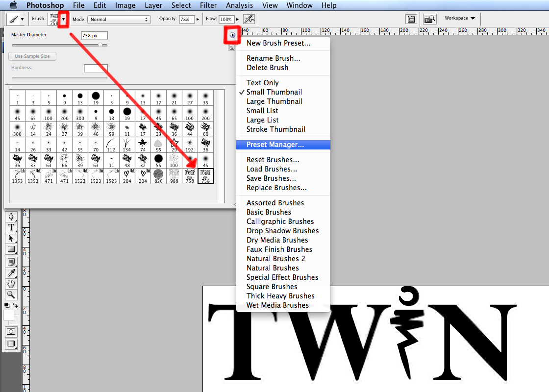Pick the maple leaf brush 74

tap(143, 145)
